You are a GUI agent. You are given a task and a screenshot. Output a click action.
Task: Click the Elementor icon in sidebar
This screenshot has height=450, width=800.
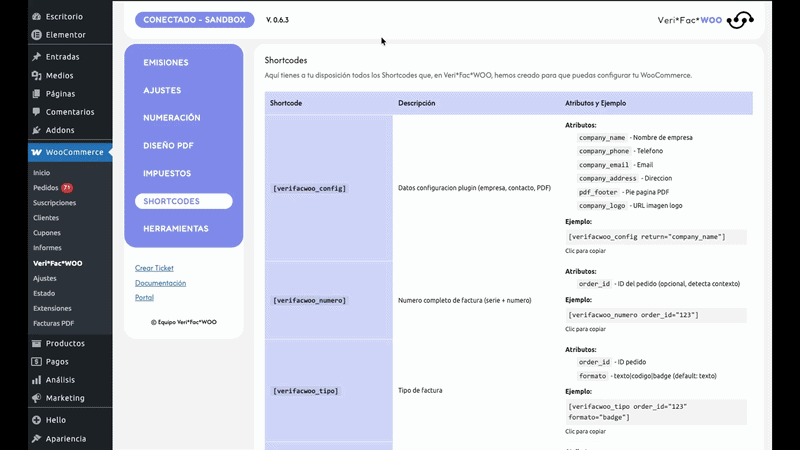point(36,35)
